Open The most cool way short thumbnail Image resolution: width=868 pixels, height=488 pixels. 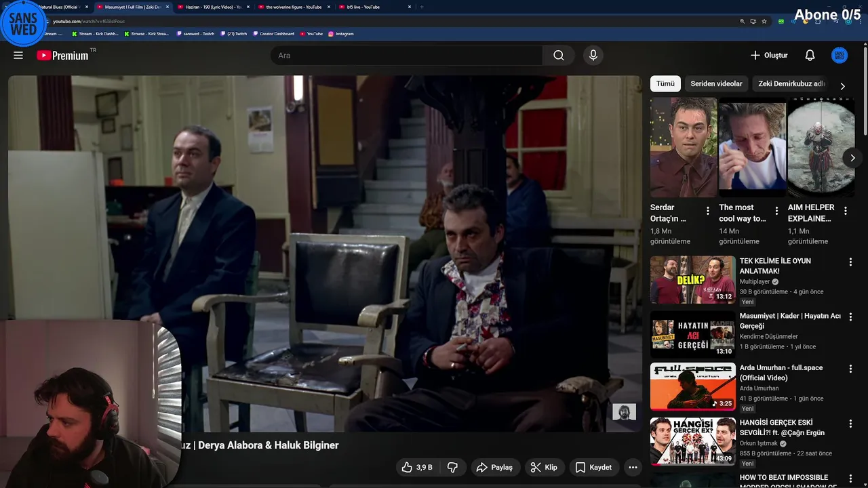(x=752, y=148)
